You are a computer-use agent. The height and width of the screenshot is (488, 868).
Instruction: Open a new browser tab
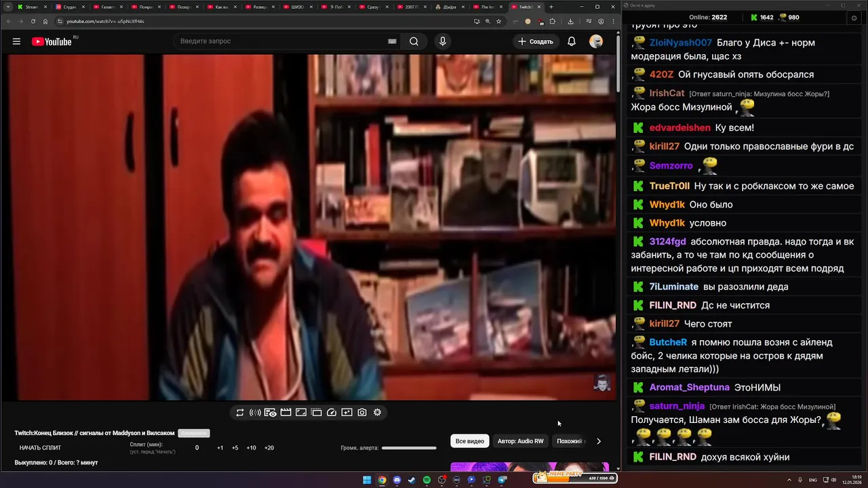(x=551, y=7)
